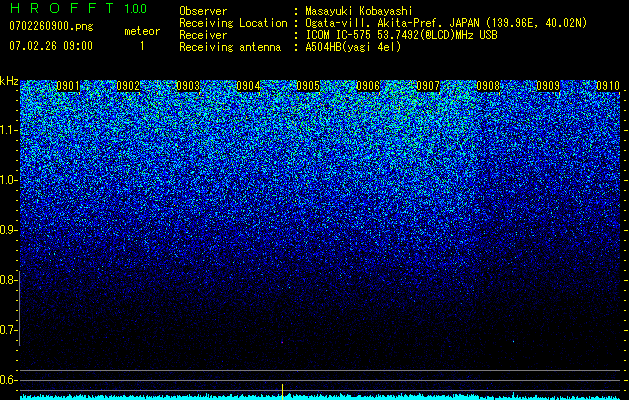Screen dimensions: 629x400
Task: Click the meteor label
Action: 142,31
